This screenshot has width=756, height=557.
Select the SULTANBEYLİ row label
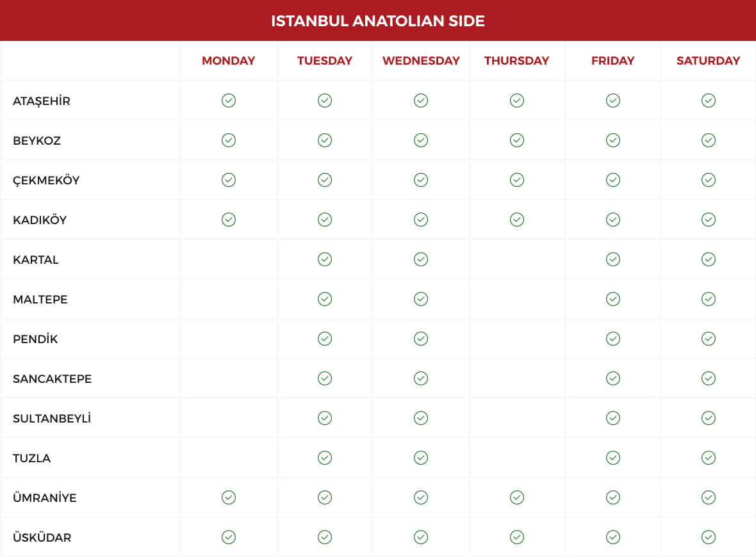pyautogui.click(x=52, y=418)
